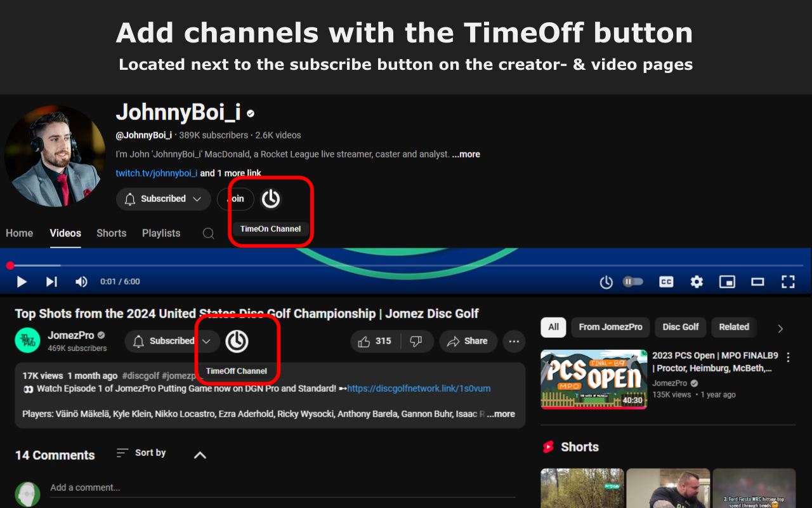The height and width of the screenshot is (508, 812).
Task: Click the Join button
Action: [235, 199]
